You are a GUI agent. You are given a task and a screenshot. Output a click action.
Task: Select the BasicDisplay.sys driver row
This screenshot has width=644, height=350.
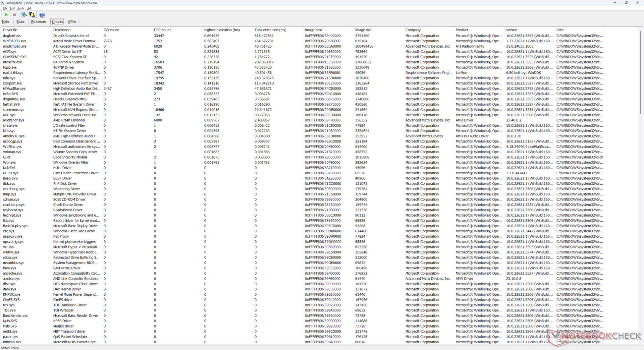[x=303, y=226]
